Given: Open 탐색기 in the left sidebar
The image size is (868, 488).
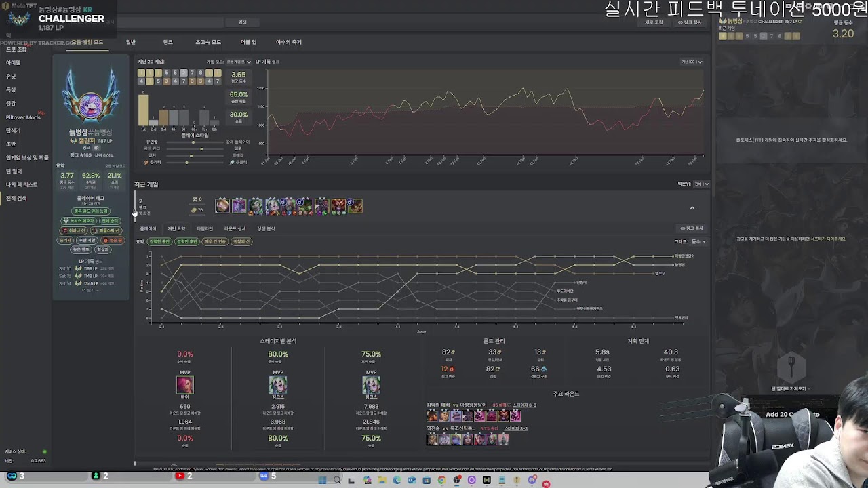Looking at the screenshot, I should tap(14, 130).
